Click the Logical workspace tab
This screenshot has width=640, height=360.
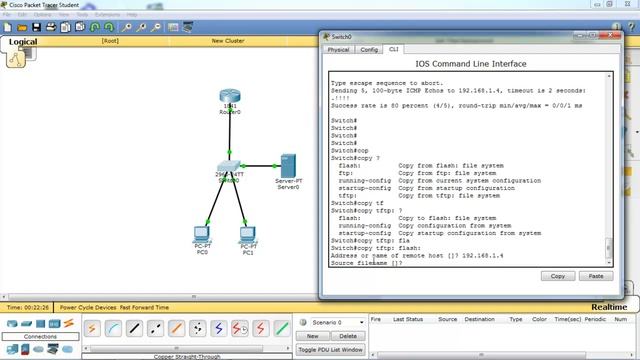click(x=23, y=42)
